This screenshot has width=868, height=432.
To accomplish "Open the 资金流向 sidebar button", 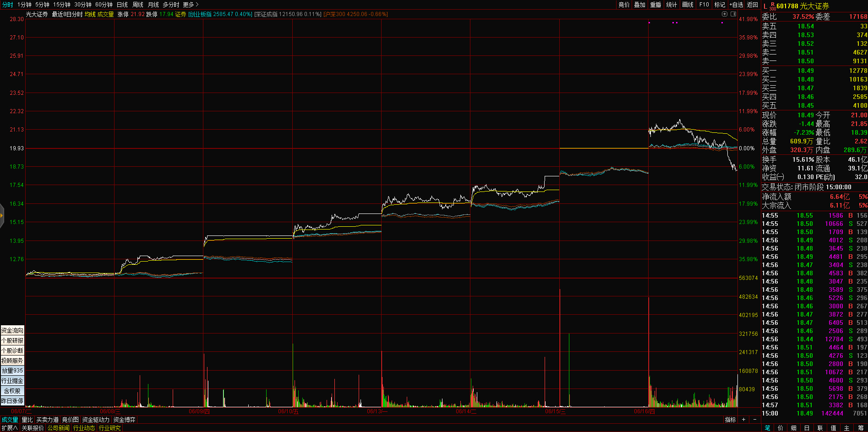I will (x=12, y=330).
